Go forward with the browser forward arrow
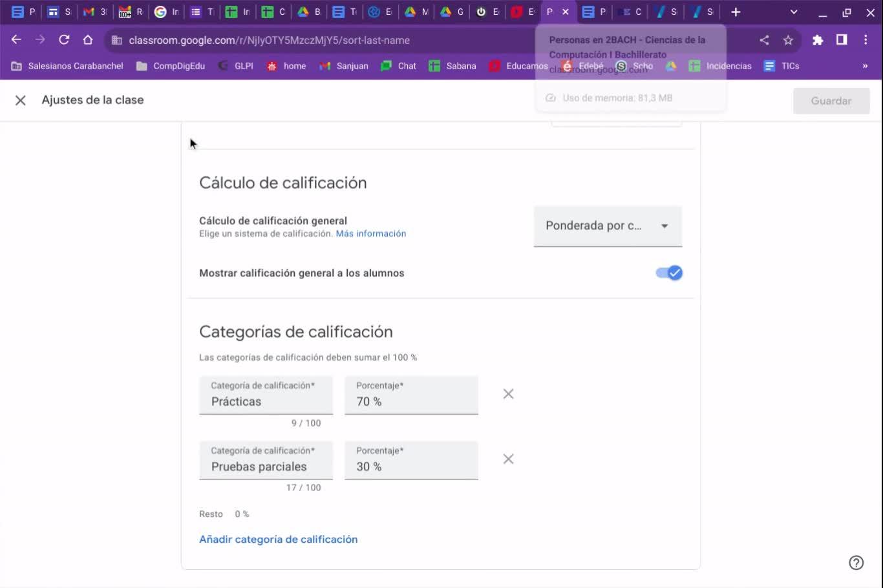The width and height of the screenshot is (883, 588). coord(40,40)
